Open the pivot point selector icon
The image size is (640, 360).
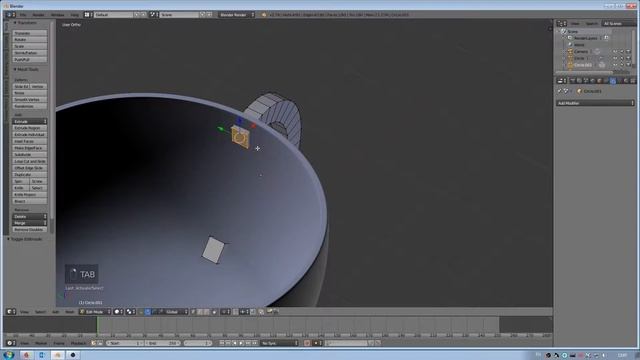(x=130, y=312)
